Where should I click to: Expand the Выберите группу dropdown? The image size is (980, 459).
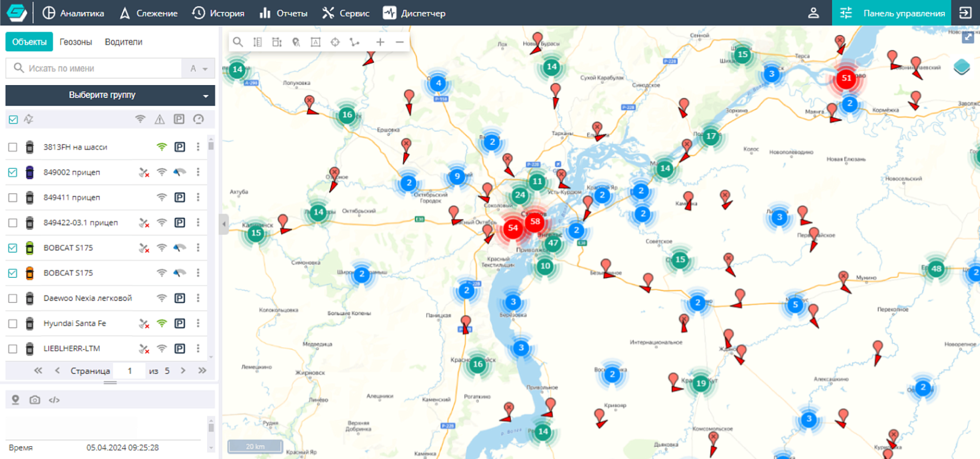click(x=110, y=95)
